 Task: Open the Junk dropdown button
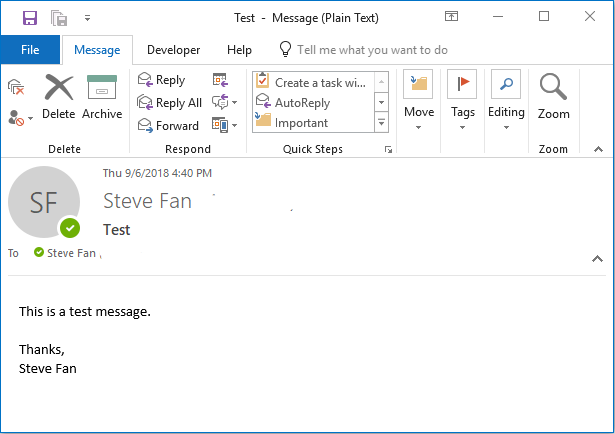pyautogui.click(x=20, y=117)
